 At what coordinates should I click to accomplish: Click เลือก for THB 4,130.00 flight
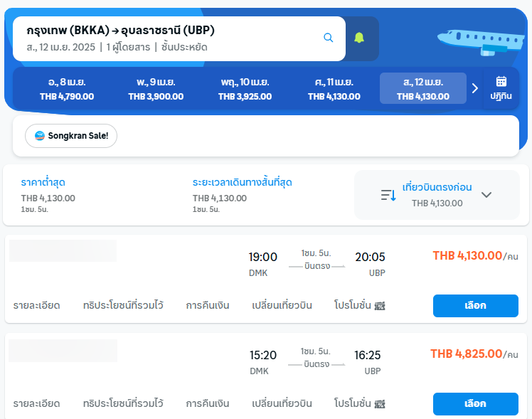tap(475, 306)
